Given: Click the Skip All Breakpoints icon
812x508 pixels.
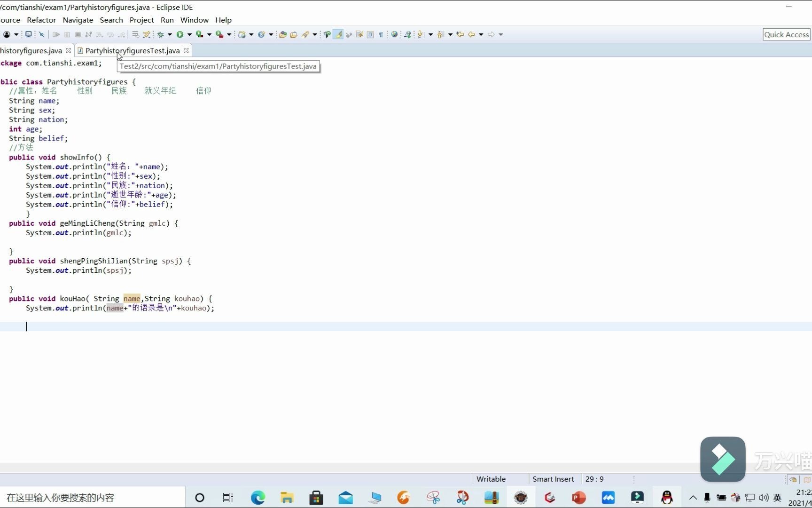Looking at the screenshot, I should 41,34.
